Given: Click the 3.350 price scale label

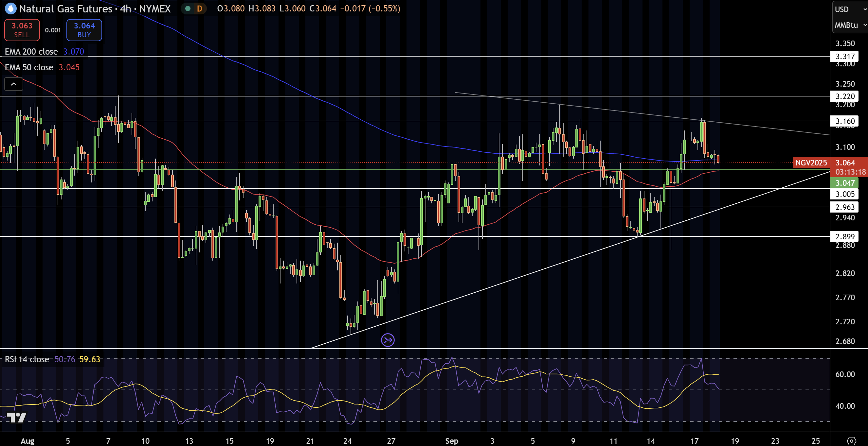Looking at the screenshot, I should pos(845,43).
